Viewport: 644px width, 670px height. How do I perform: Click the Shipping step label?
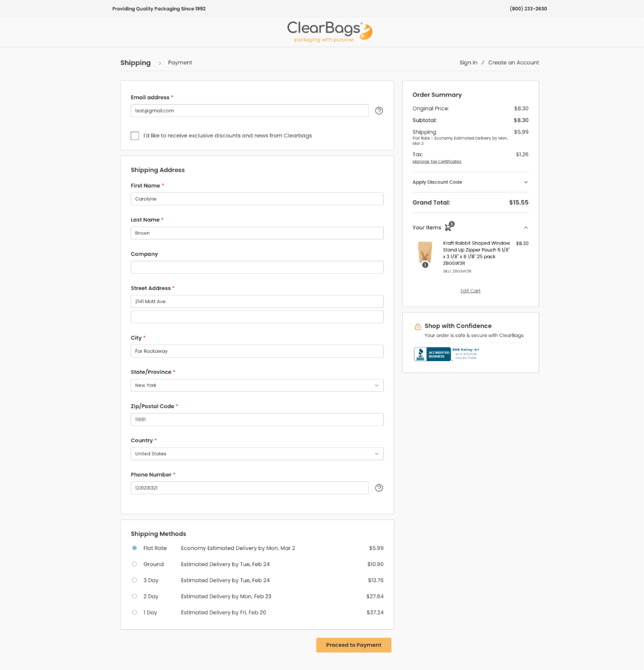click(136, 63)
